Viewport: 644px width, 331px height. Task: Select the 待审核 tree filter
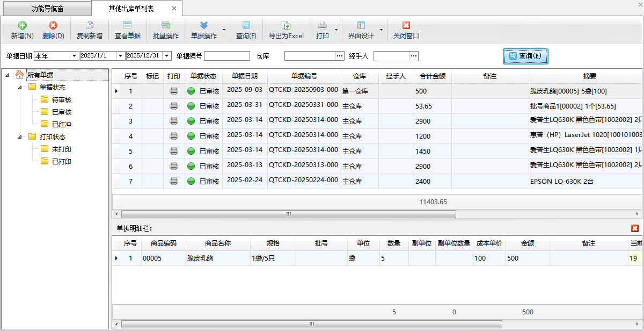pyautogui.click(x=62, y=99)
